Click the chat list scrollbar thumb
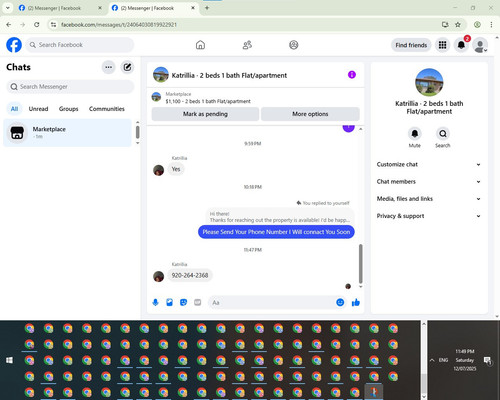500x400 pixels. 138,132
